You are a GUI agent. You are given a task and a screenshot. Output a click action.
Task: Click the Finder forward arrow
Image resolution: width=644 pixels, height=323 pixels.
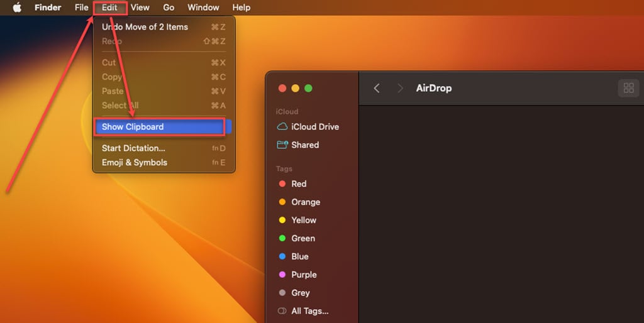[x=400, y=88]
